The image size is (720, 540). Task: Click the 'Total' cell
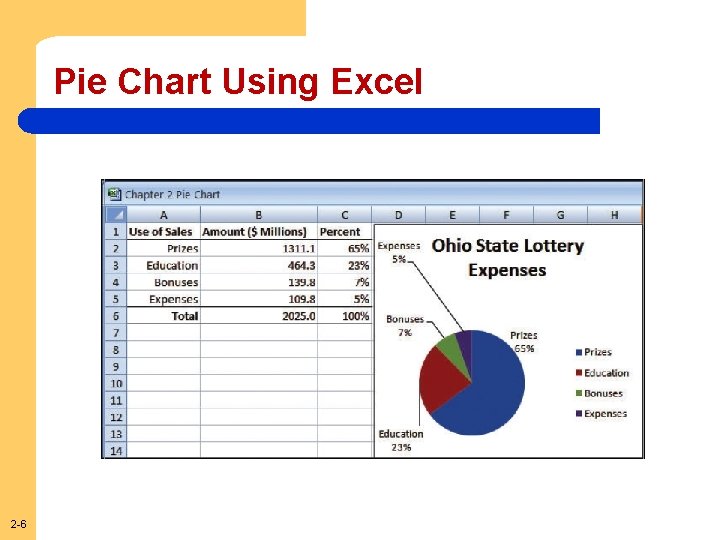(163, 316)
